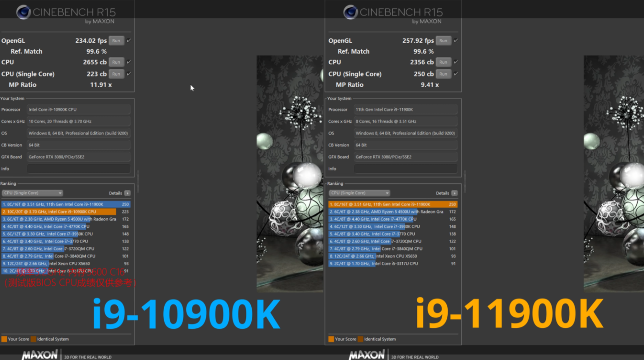Select the i7-4770K ranking row in the i9-10900K window
Viewport: 644px width, 360px height.
click(66, 227)
